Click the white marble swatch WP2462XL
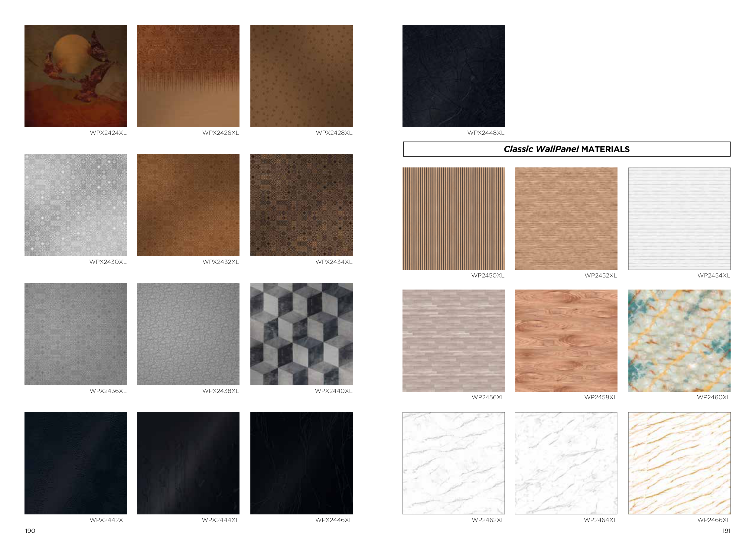Viewport: 756px width, 554px height. 453,463
